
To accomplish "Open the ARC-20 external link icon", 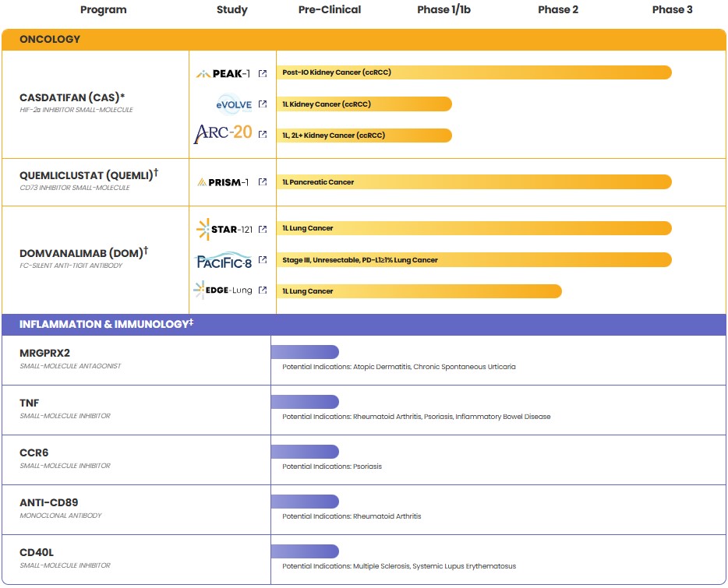I will pyautogui.click(x=263, y=135).
